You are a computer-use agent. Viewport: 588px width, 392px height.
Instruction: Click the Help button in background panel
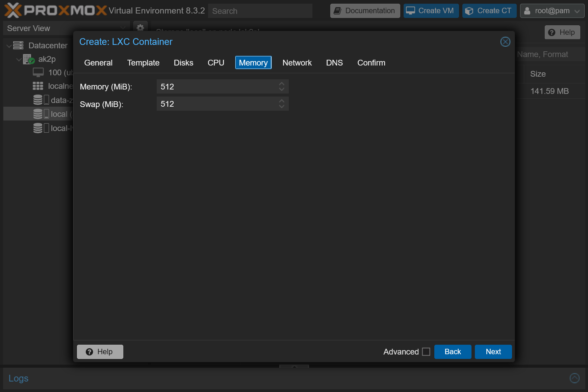pos(562,32)
